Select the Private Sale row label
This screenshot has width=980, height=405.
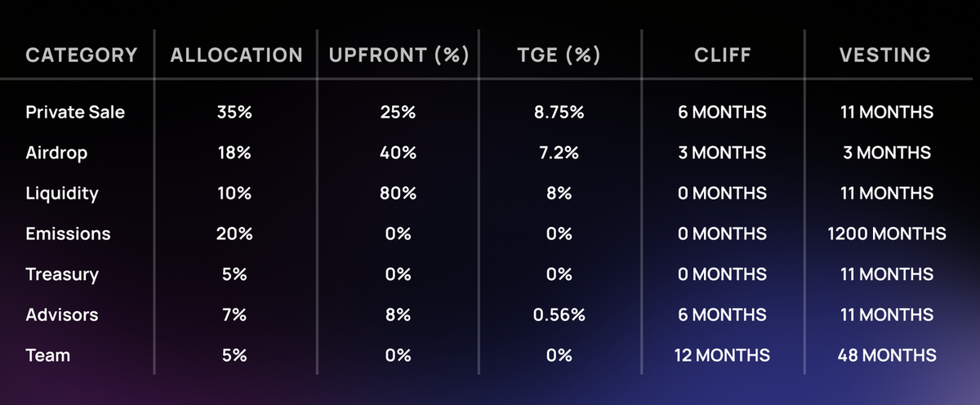(x=75, y=112)
